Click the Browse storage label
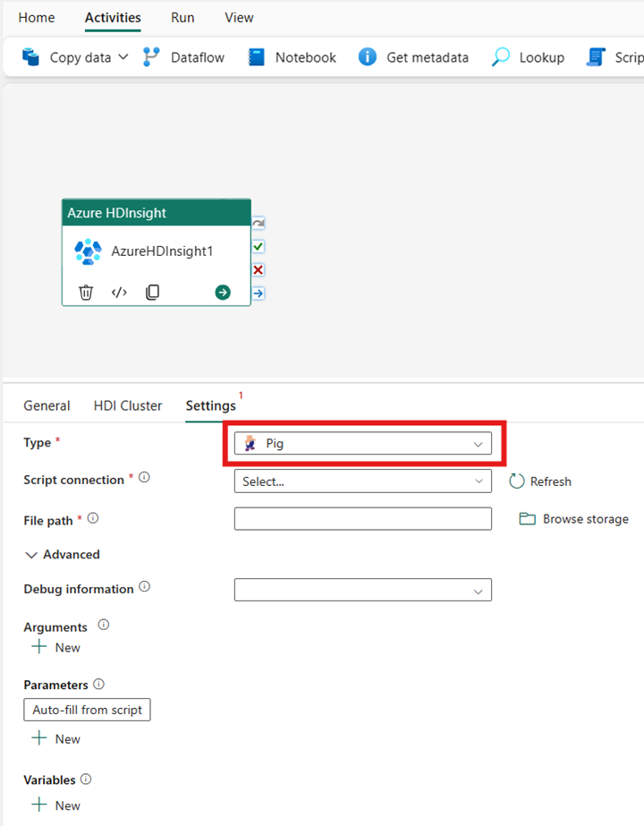Viewport: 644px width, 826px height. (586, 519)
